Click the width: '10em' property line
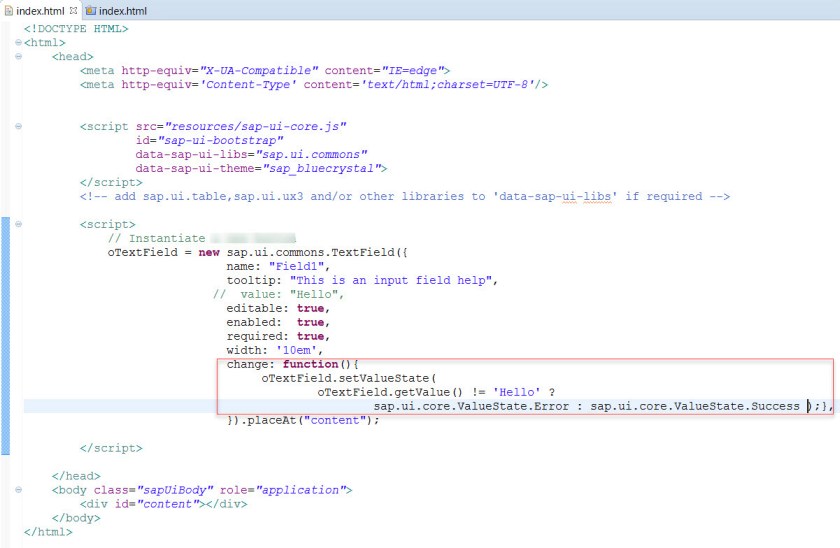Screen dimensions: 840x548 [x=274, y=350]
